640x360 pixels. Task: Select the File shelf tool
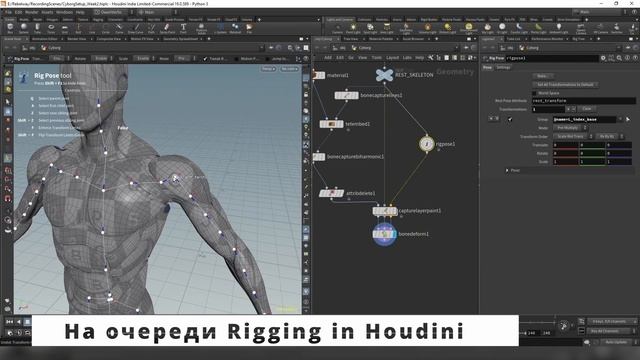pyautogui.click(x=249, y=28)
